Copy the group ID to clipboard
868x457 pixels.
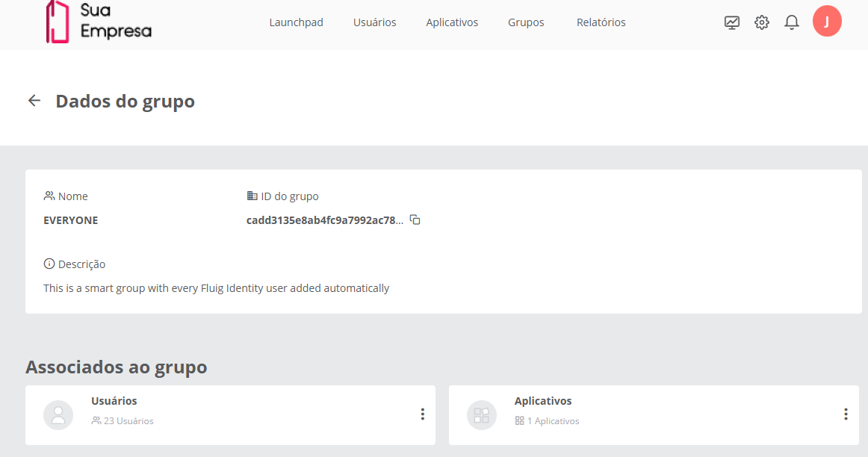point(415,220)
